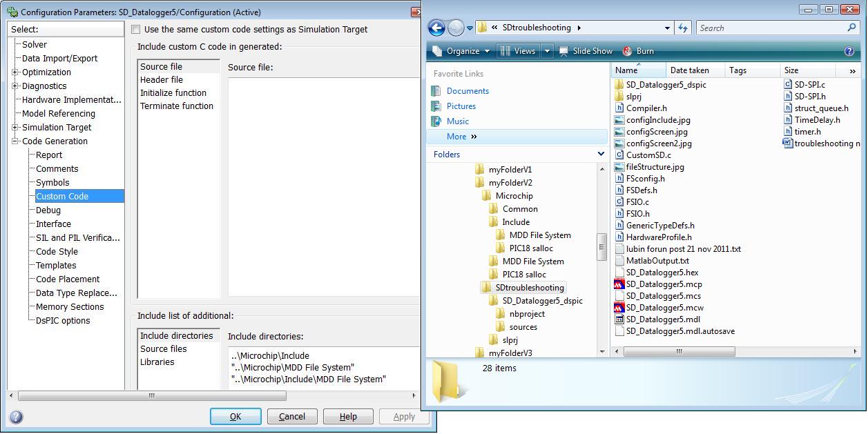
Task: Click the Views toolbar button
Action: click(x=517, y=51)
